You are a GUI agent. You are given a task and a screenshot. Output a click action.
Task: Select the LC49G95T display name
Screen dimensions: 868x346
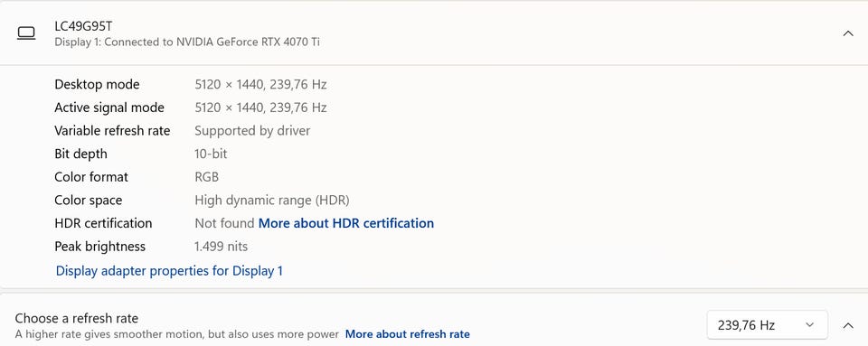(84, 26)
